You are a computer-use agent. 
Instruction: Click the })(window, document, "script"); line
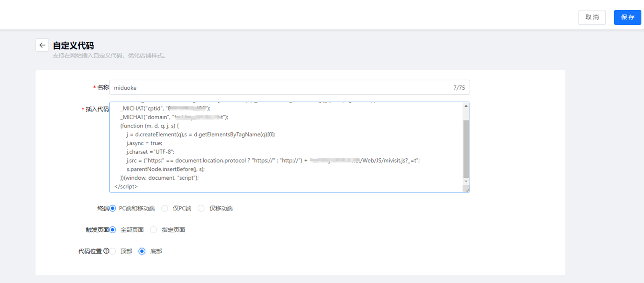coord(159,178)
